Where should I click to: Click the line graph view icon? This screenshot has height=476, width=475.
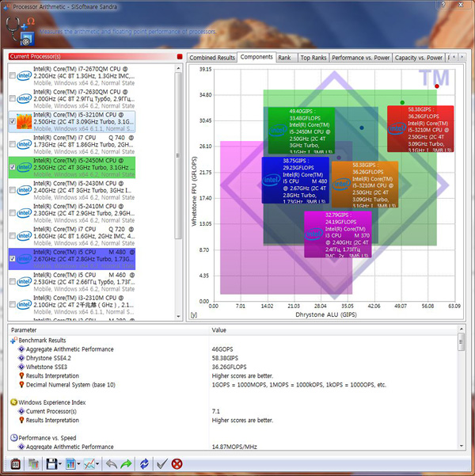pos(89,464)
